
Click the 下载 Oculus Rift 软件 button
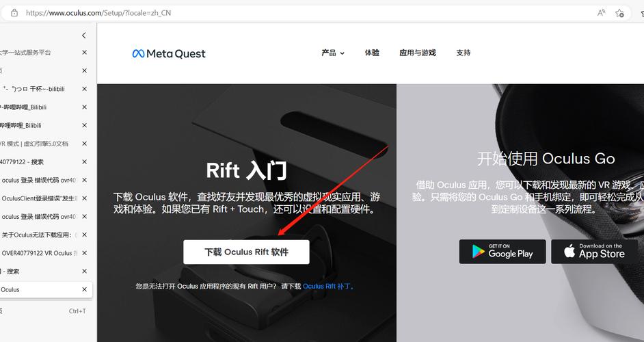(x=246, y=252)
